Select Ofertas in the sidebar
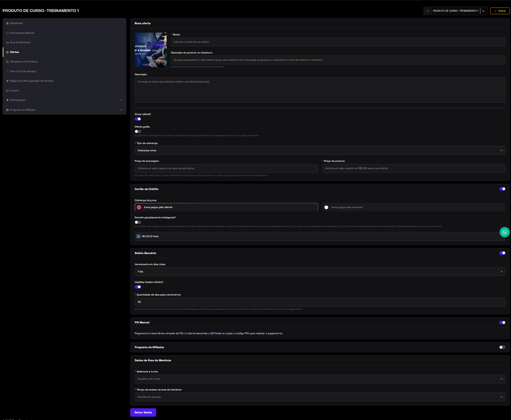Viewport: 511px width, 420px height. click(x=14, y=52)
